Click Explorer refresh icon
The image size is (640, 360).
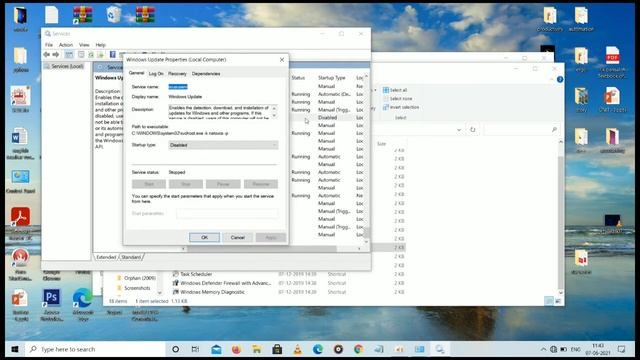[473, 129]
